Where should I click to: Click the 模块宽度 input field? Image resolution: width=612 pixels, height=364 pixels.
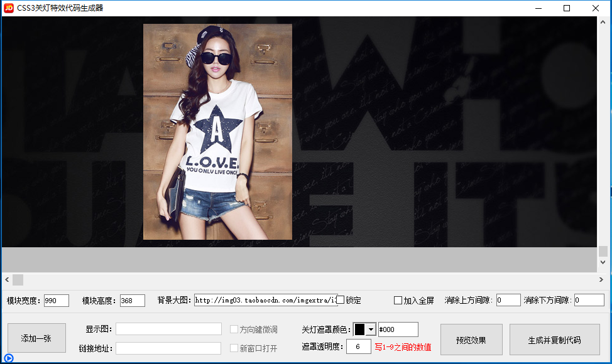[56, 301]
